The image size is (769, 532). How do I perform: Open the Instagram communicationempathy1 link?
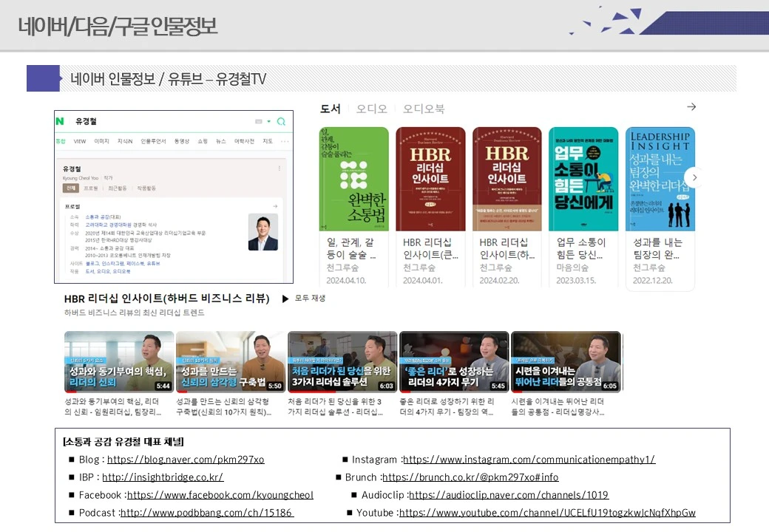click(x=529, y=460)
